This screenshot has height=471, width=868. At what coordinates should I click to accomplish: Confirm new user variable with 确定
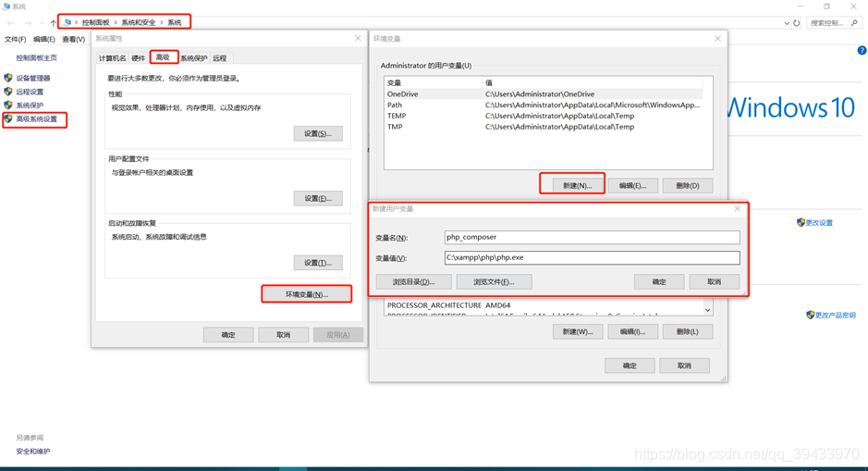point(659,282)
